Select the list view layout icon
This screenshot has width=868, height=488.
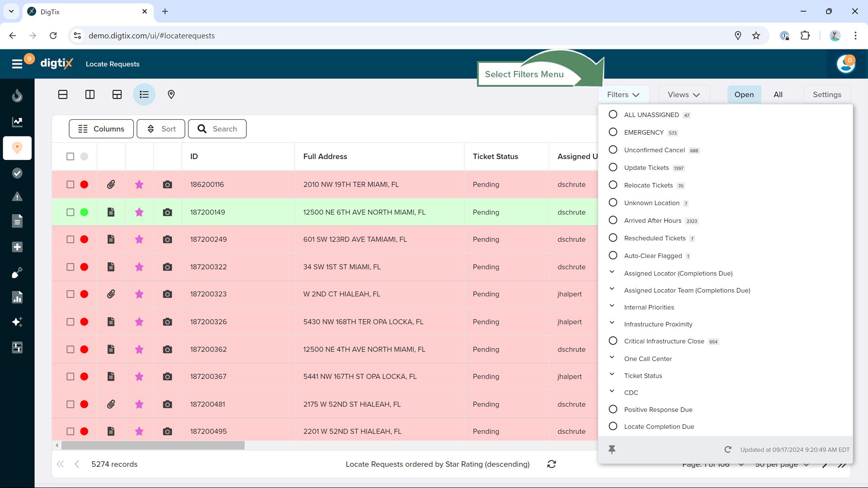coord(144,94)
